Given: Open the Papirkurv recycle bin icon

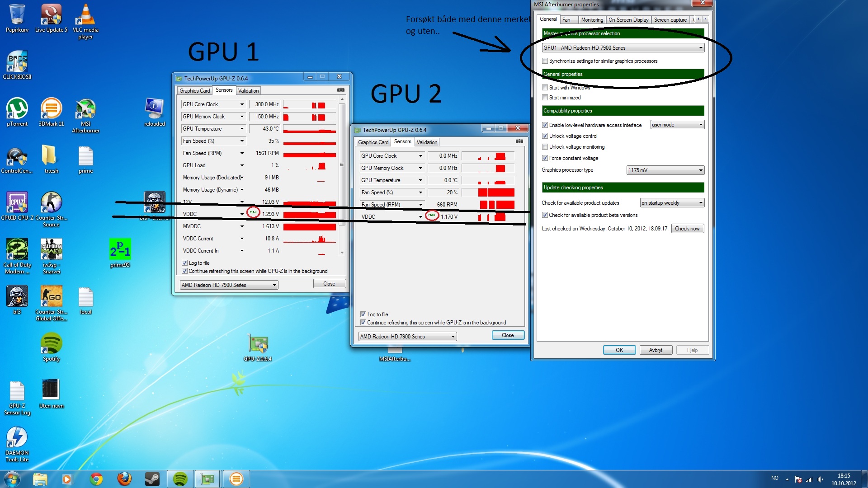Looking at the screenshot, I should (17, 18).
